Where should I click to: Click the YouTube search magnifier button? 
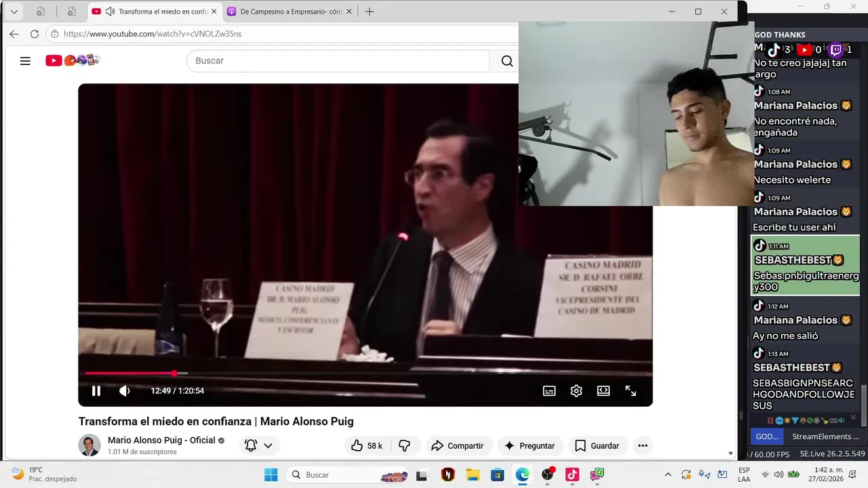507,61
